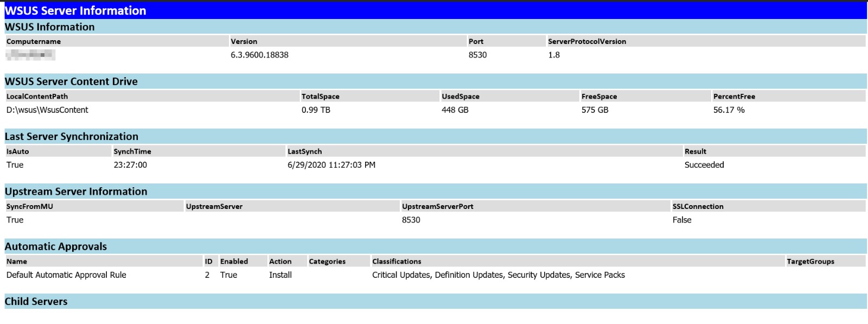Screen dimensions: 868x324
Task: Select the 23:27:00 synch time value
Action: click(x=130, y=165)
